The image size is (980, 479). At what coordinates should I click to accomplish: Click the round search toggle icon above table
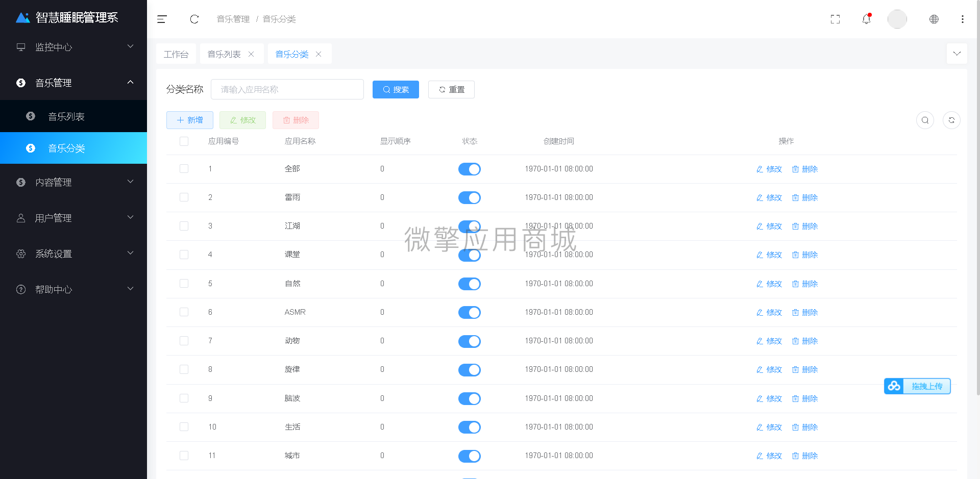tap(925, 120)
